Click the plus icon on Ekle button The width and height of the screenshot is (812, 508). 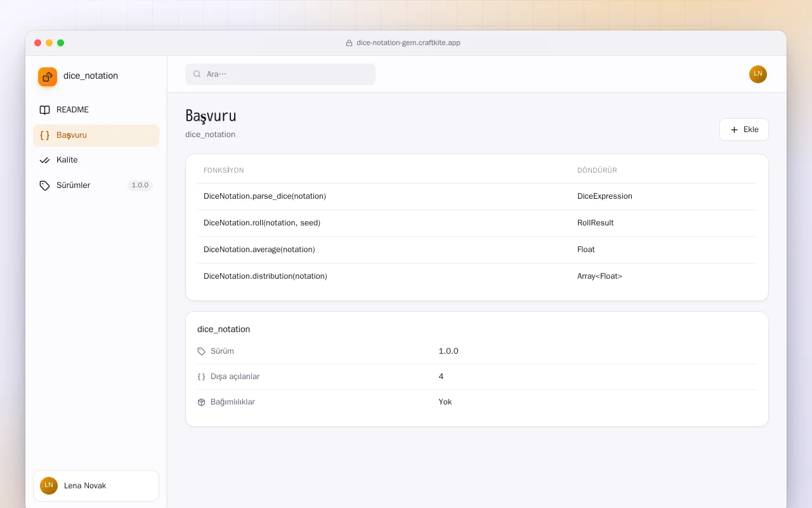pos(735,130)
